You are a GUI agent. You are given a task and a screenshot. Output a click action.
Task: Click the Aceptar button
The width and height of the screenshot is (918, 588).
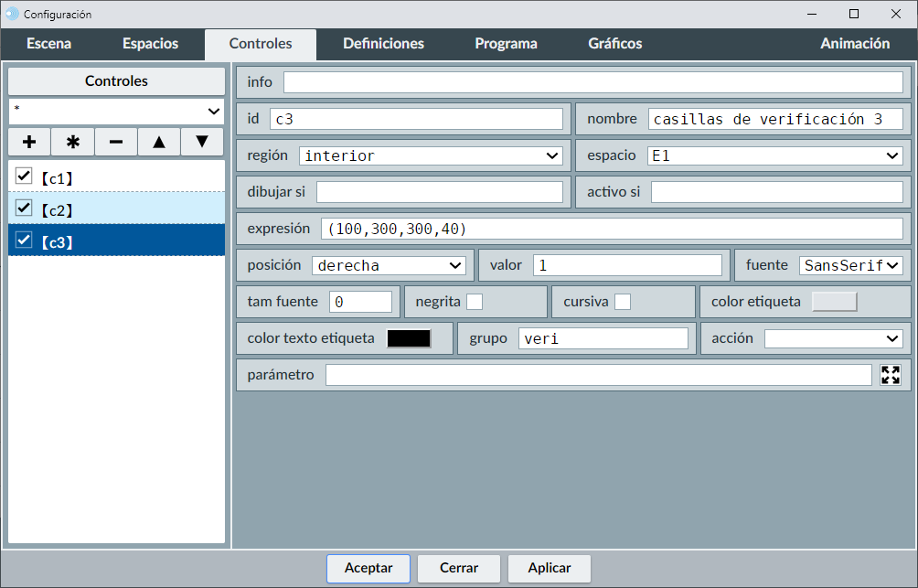[368, 568]
